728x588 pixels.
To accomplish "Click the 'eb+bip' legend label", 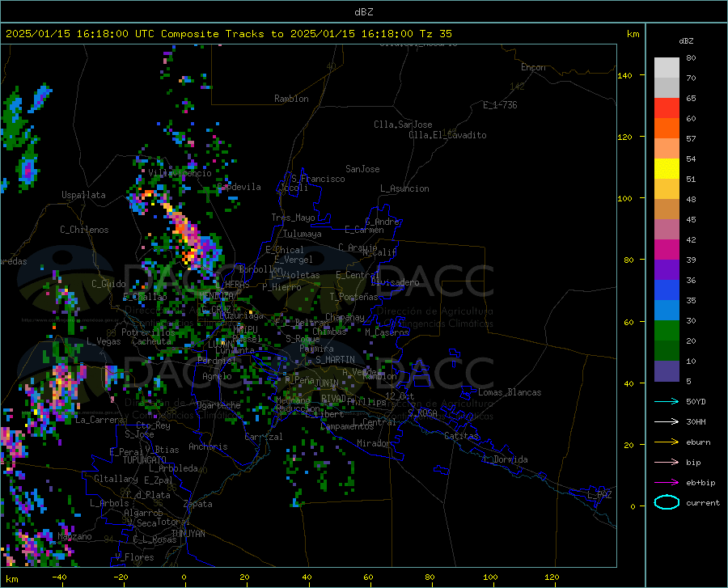I will pyautogui.click(x=700, y=483).
